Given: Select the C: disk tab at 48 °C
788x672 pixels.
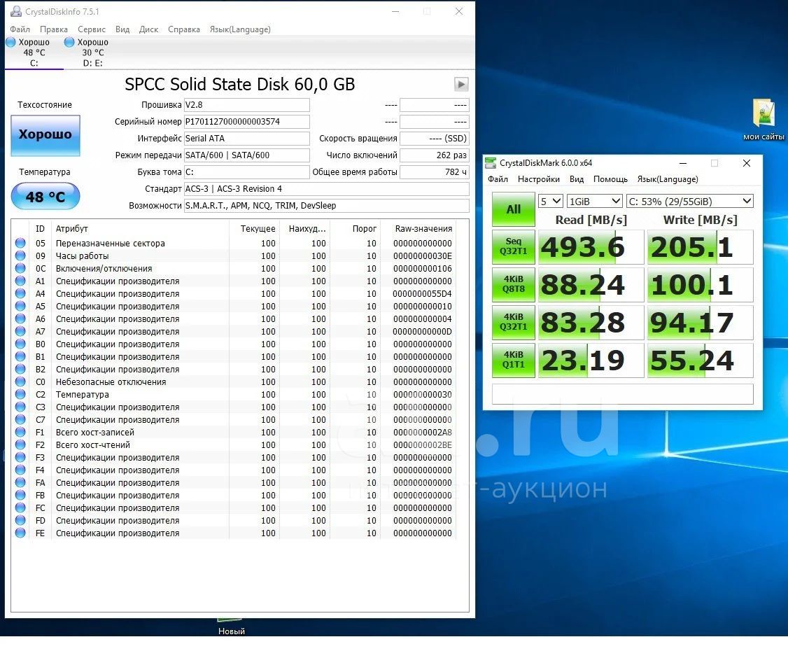Looking at the screenshot, I should coord(34,52).
